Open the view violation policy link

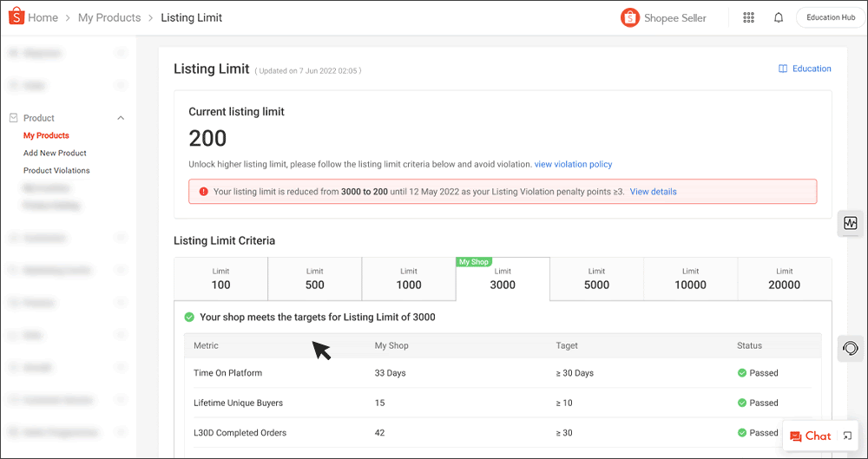573,164
